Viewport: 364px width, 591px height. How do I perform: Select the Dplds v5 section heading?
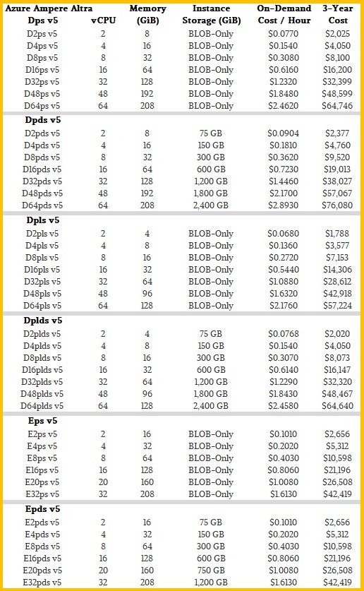[x=42, y=321]
